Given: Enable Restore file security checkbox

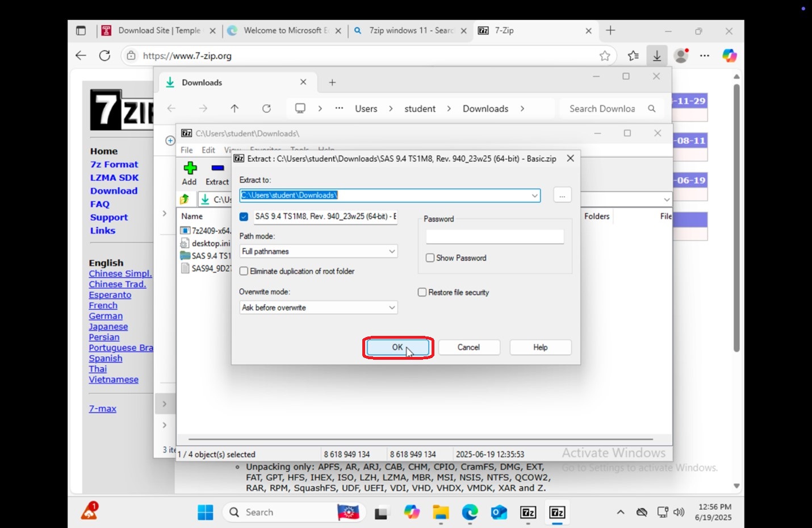Looking at the screenshot, I should point(422,292).
